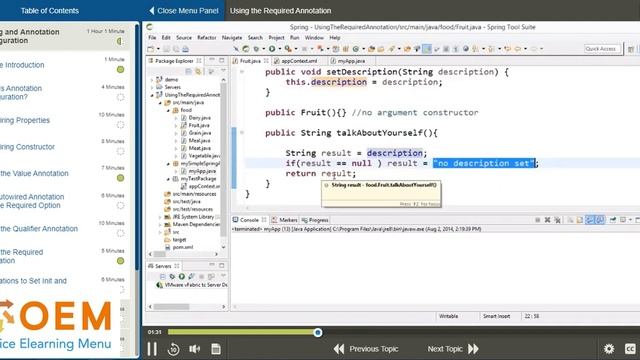Image resolution: width=640 pixels, height=360 pixels.
Task: Go to Previous Topic
Action: (366, 349)
